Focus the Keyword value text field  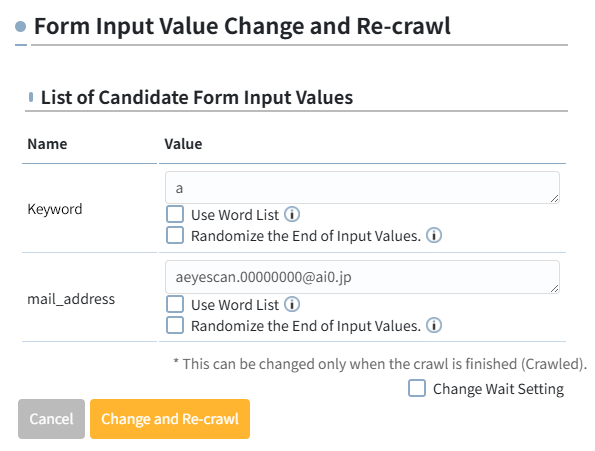[362, 188]
